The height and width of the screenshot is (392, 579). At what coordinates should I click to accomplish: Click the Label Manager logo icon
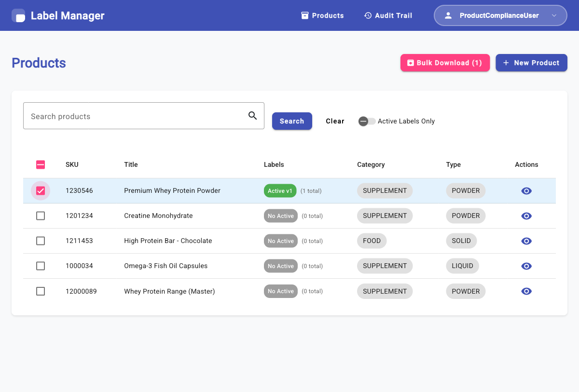click(x=18, y=15)
